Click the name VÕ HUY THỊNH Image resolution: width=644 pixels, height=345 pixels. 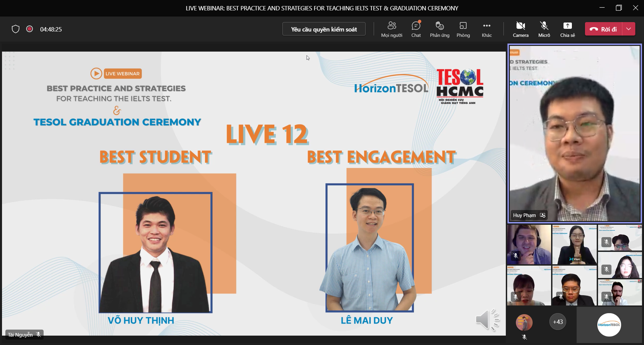[x=141, y=321]
